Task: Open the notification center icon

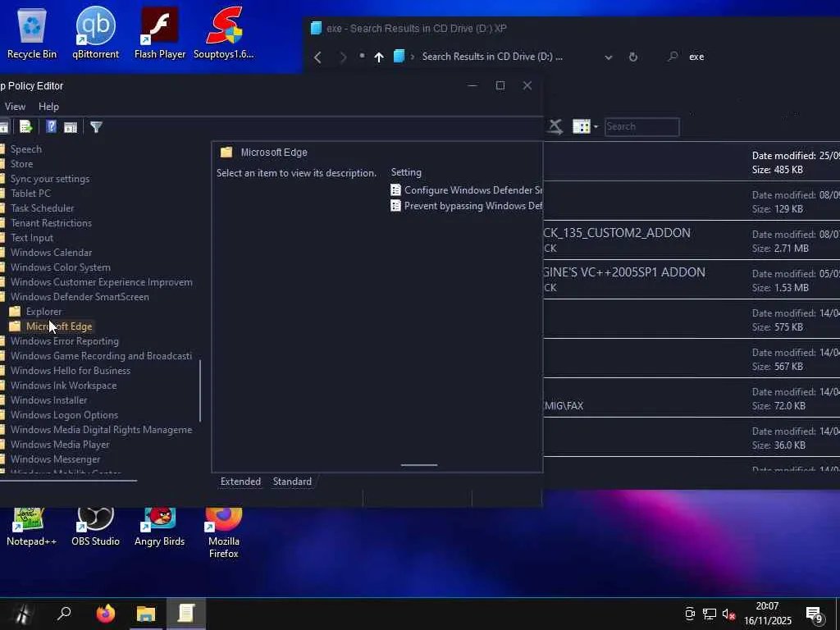Action: click(815, 614)
